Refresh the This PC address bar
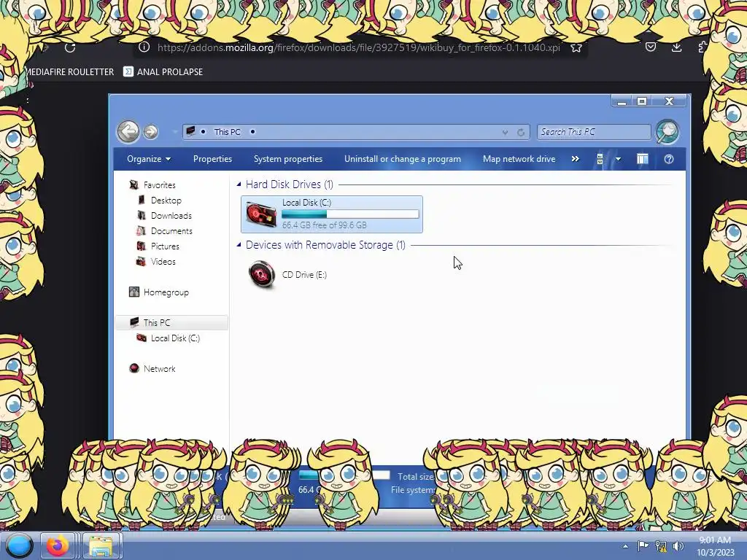 [x=521, y=133]
